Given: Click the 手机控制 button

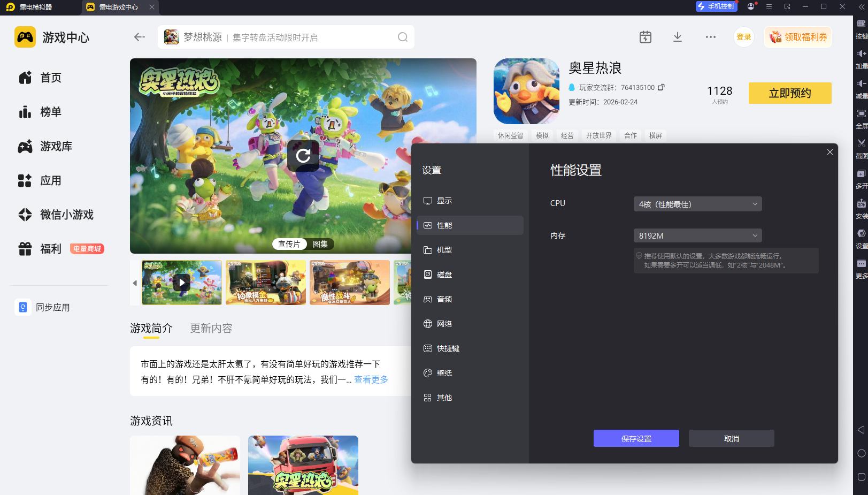Looking at the screenshot, I should [x=717, y=6].
